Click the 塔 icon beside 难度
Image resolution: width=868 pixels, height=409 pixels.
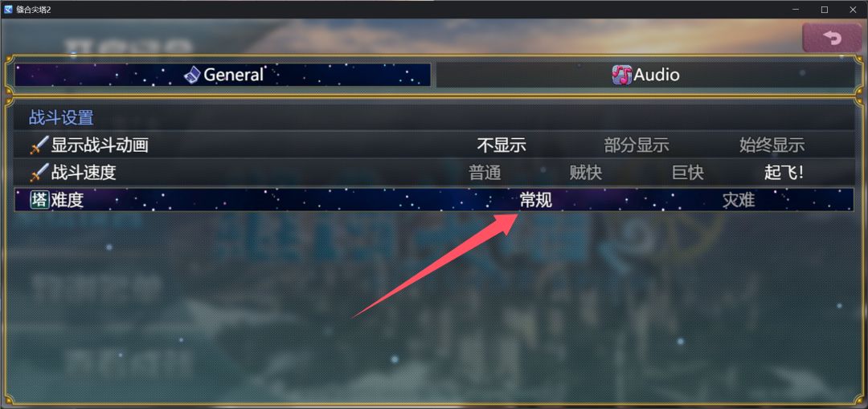click(x=39, y=200)
